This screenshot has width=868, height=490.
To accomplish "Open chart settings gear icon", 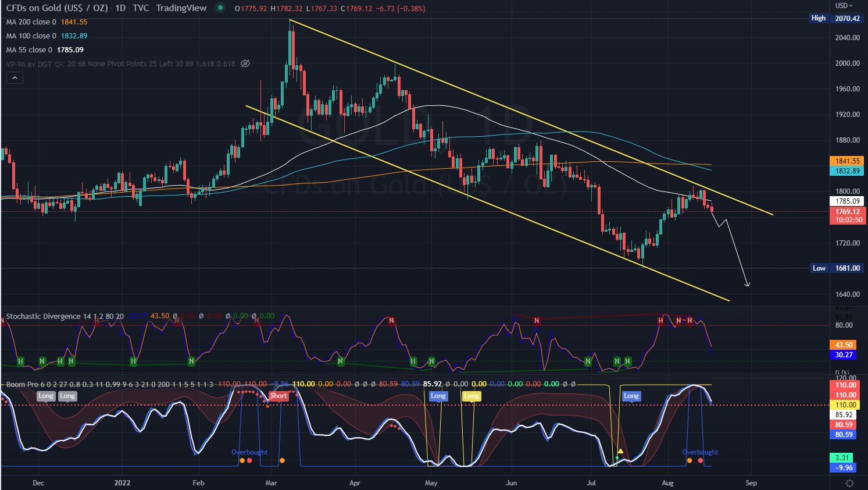I will pos(849,483).
